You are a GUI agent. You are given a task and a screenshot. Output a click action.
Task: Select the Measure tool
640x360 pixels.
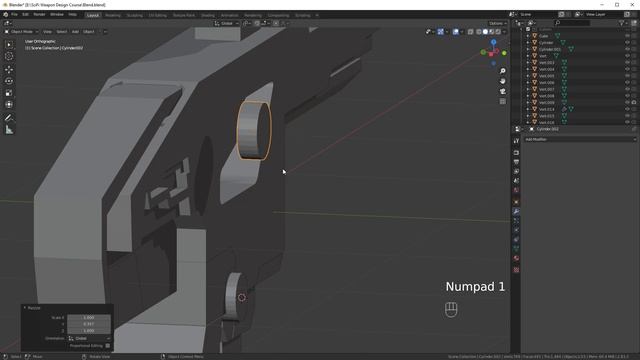9,130
